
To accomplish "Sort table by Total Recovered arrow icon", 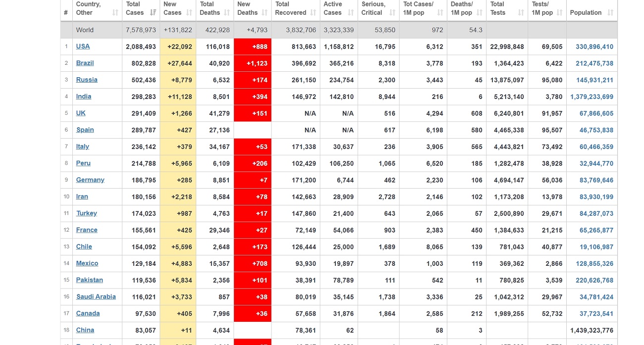I will [314, 13].
